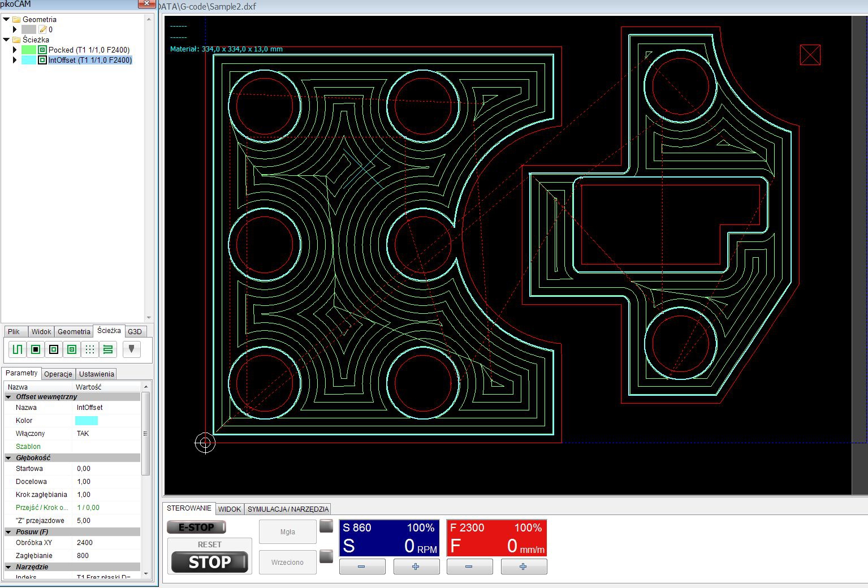Click the "Z" przejazdowe value 5,00
Screen dimensions: 868x588
tap(107, 521)
